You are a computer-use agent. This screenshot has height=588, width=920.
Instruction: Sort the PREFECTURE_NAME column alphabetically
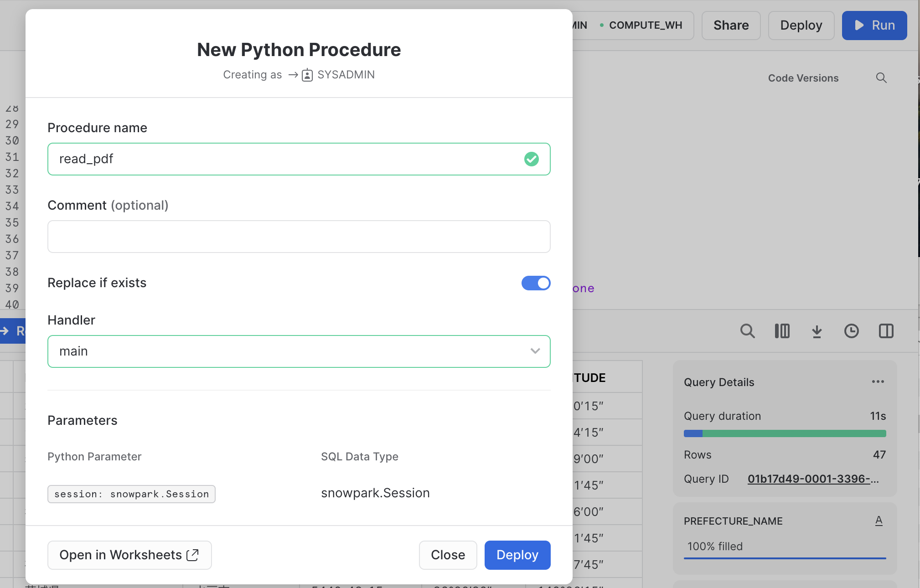click(x=879, y=521)
